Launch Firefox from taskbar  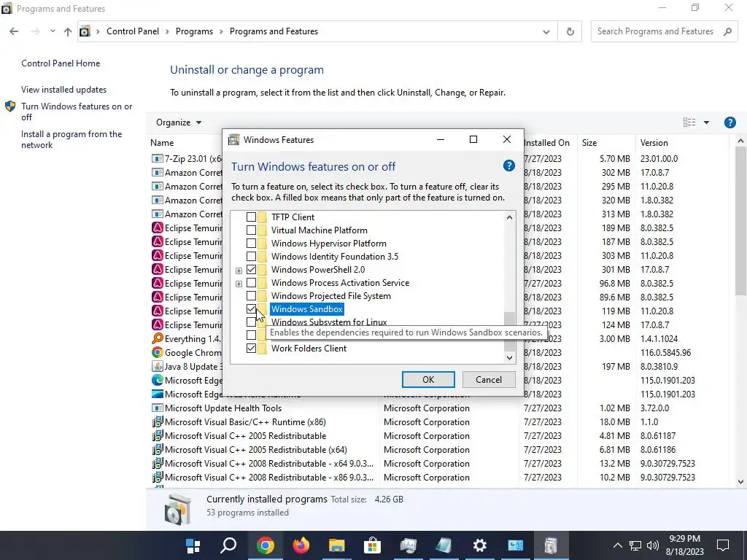click(301, 545)
